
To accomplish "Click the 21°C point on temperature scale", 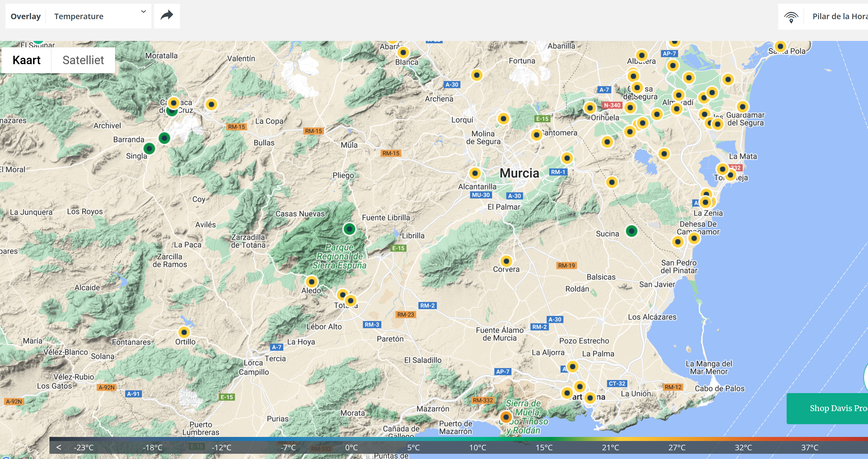I will 610,447.
